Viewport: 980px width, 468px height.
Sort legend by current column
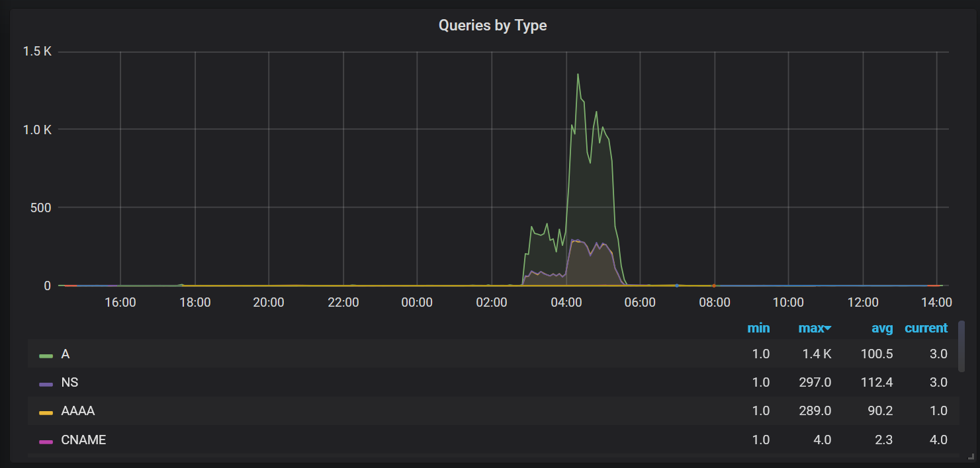[926, 328]
